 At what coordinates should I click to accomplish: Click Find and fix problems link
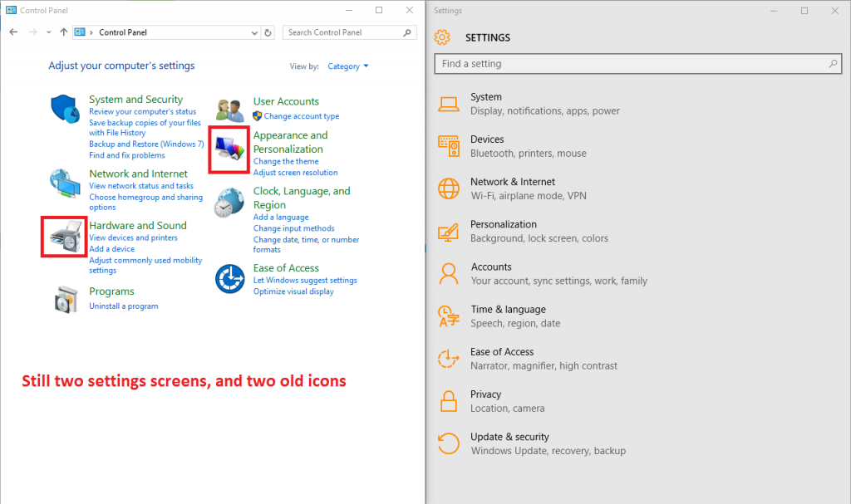127,155
